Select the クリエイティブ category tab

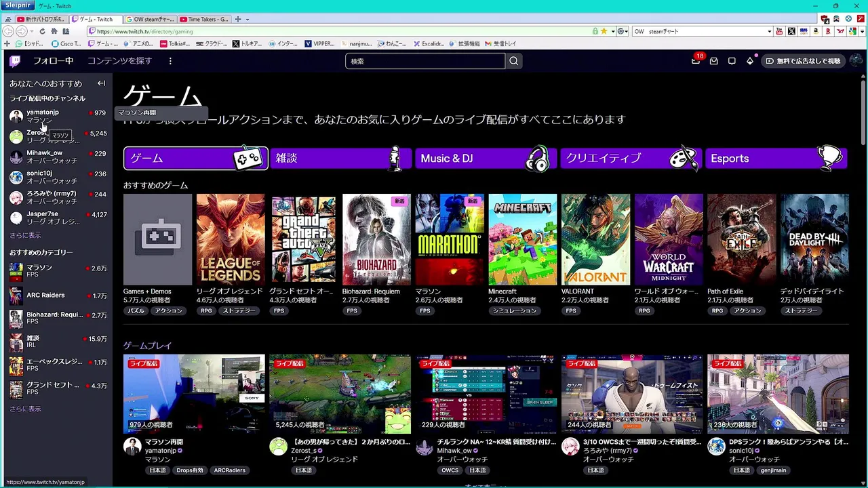click(631, 158)
